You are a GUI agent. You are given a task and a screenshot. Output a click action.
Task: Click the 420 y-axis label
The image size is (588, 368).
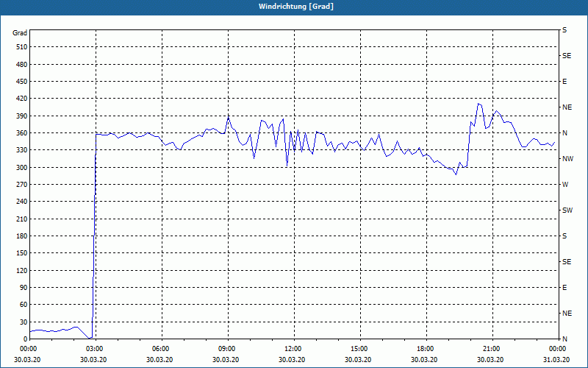(x=21, y=99)
